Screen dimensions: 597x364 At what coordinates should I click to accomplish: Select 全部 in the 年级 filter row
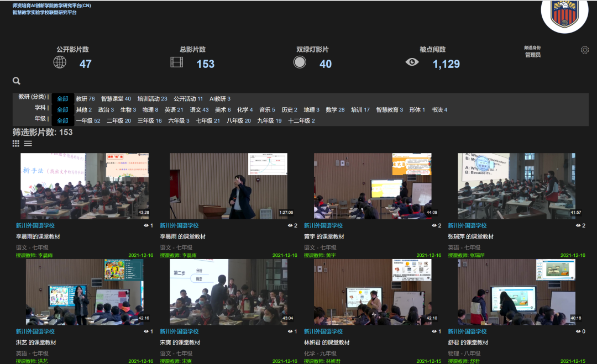click(x=62, y=121)
